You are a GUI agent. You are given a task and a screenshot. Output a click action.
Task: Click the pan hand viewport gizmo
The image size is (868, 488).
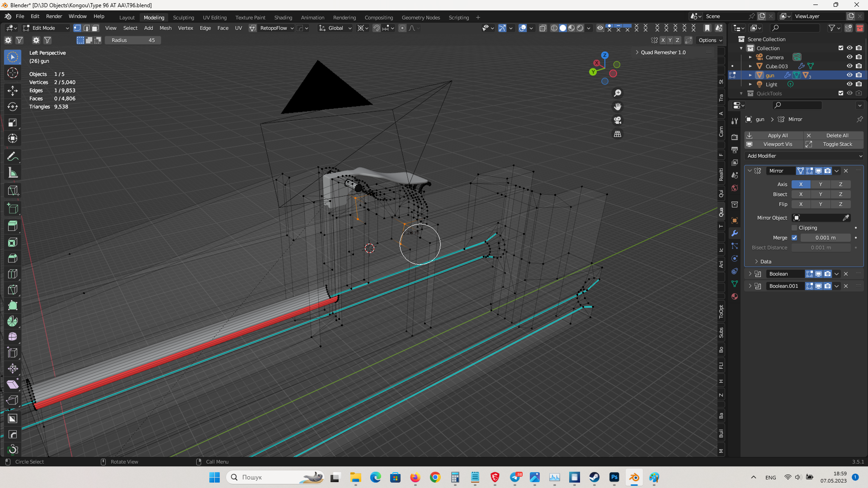click(618, 107)
